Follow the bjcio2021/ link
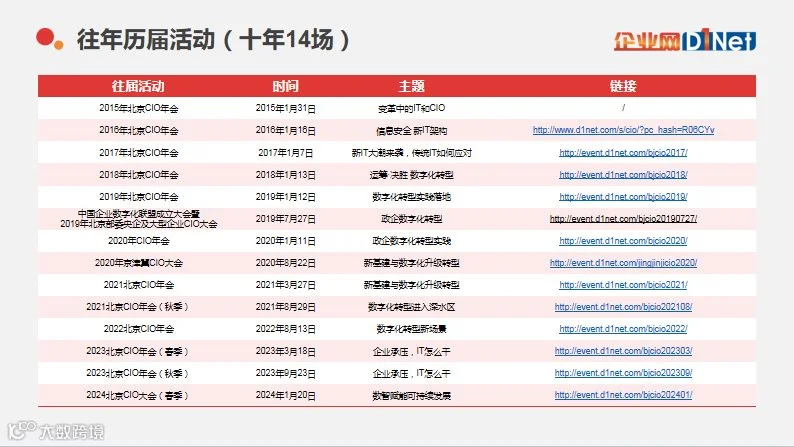The width and height of the screenshot is (794, 447). point(623,285)
